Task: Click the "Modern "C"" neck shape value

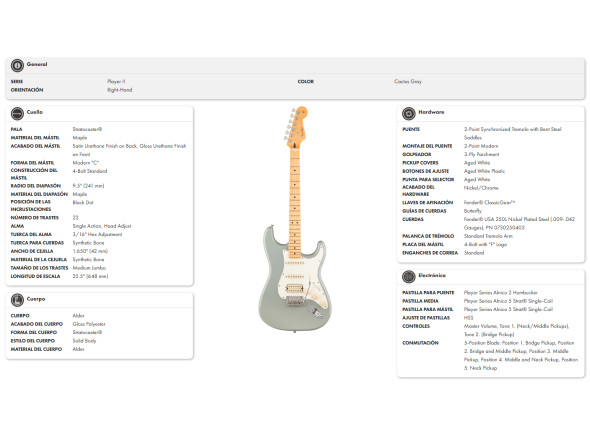Action: click(x=85, y=163)
